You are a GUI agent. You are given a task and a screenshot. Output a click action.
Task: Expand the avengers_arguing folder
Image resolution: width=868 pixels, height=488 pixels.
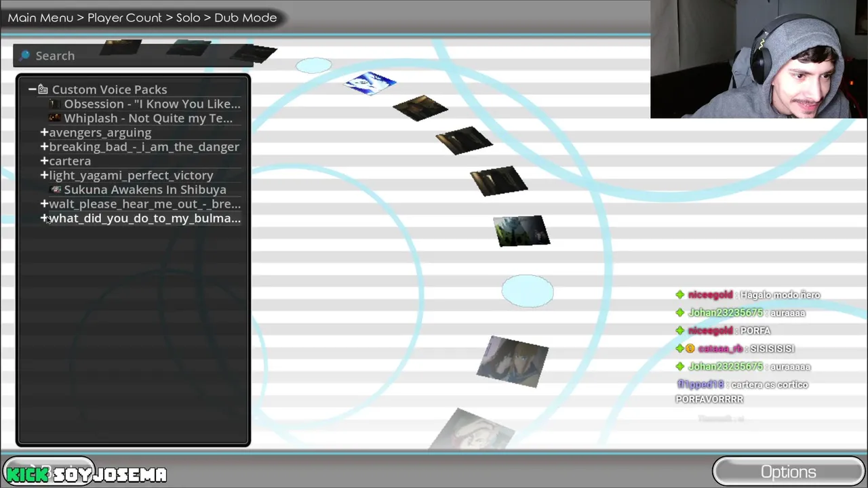click(x=44, y=133)
